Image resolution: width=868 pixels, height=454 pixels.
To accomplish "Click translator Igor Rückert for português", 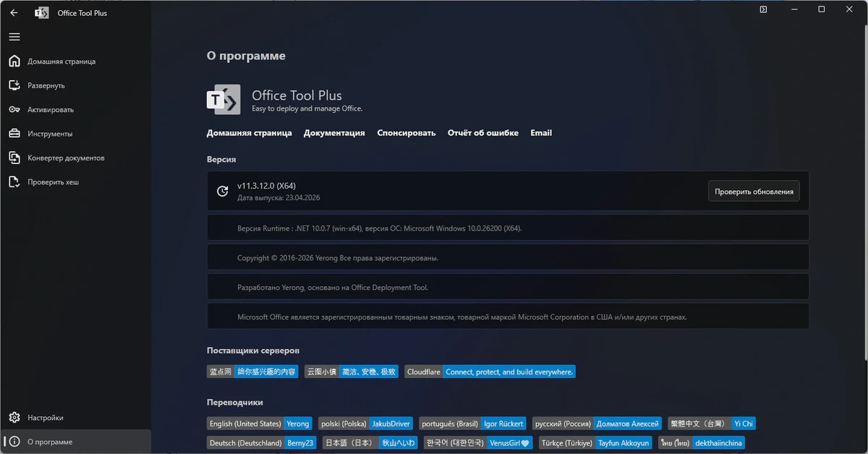I will pos(503,424).
